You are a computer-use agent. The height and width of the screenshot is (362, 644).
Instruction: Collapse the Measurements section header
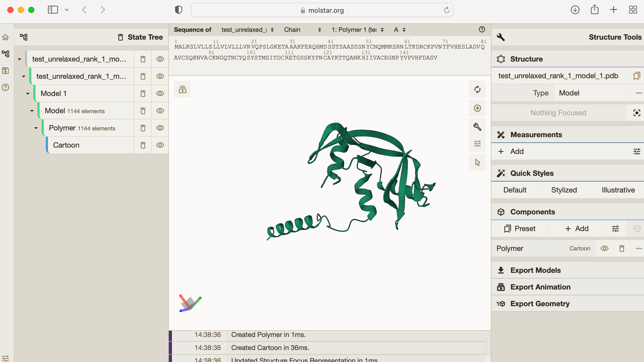pyautogui.click(x=568, y=135)
